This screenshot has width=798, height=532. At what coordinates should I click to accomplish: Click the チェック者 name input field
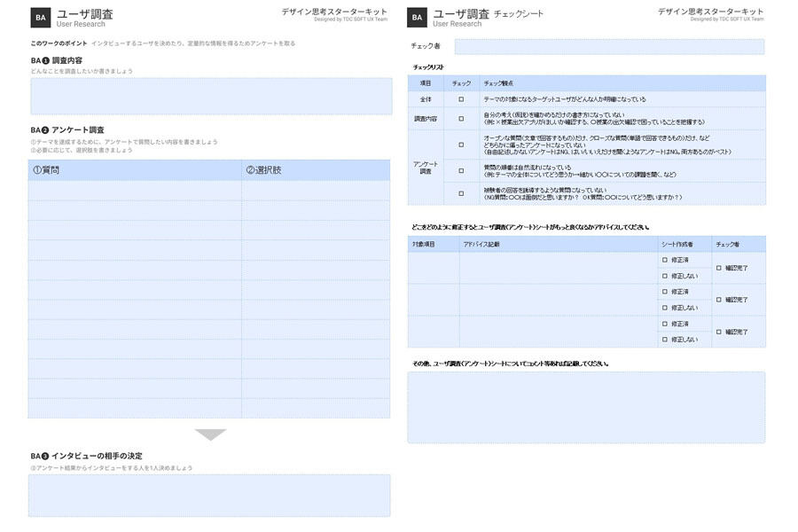tap(609, 46)
